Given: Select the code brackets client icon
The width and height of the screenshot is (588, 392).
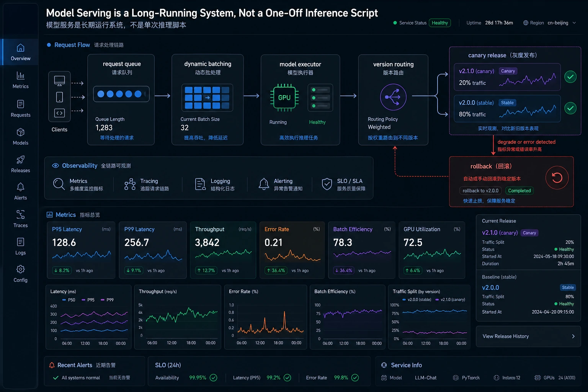Looking at the screenshot, I should tap(59, 113).
